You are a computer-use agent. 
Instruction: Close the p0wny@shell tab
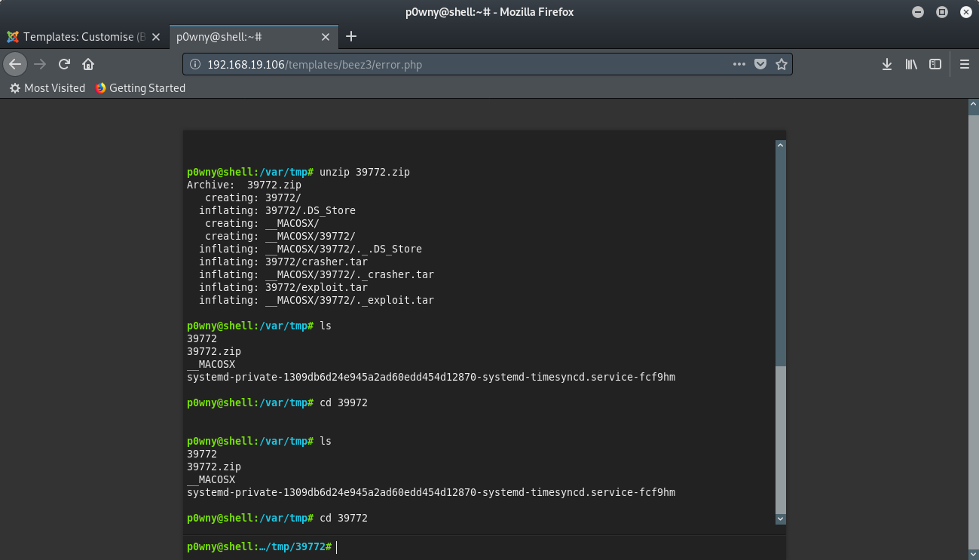(326, 36)
